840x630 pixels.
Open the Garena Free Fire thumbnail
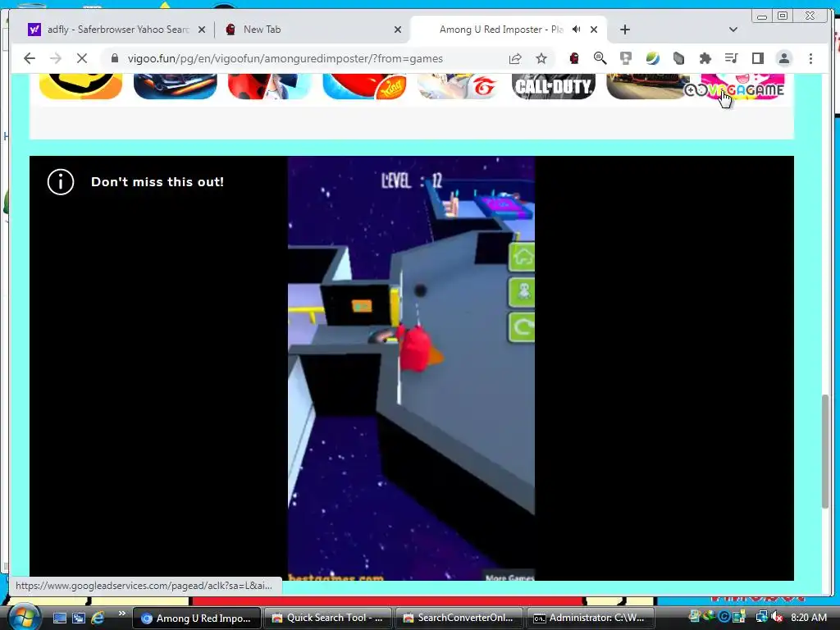click(459, 87)
